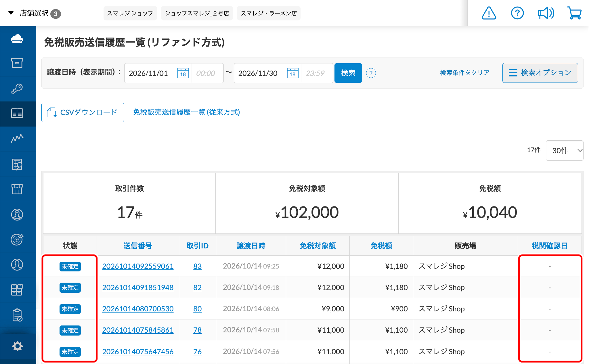Open the storefront sidebar icon

[x=17, y=189]
